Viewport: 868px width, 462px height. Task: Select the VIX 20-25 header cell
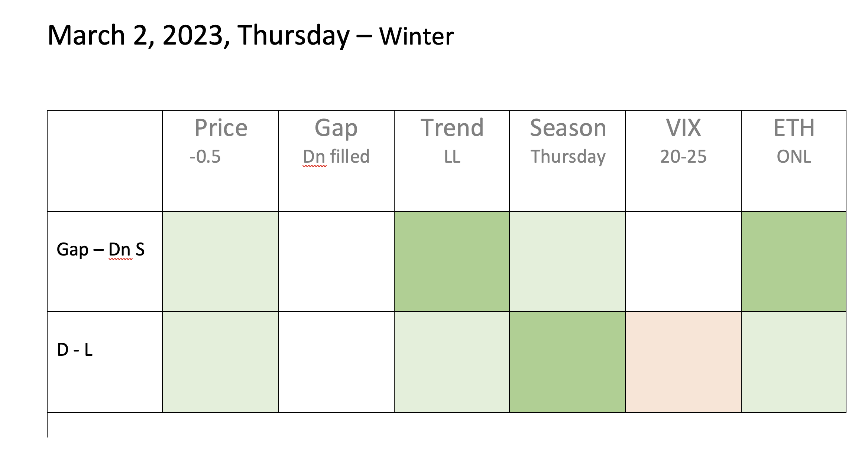click(683, 161)
